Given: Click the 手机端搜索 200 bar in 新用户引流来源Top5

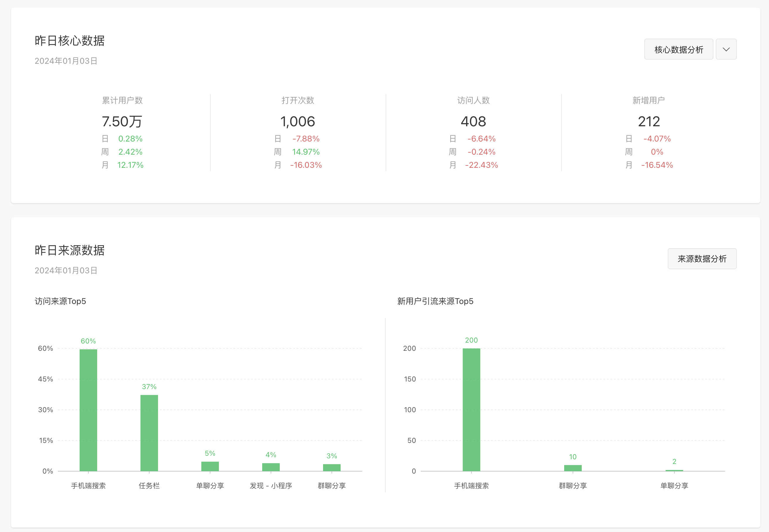Looking at the screenshot, I should tap(471, 409).
